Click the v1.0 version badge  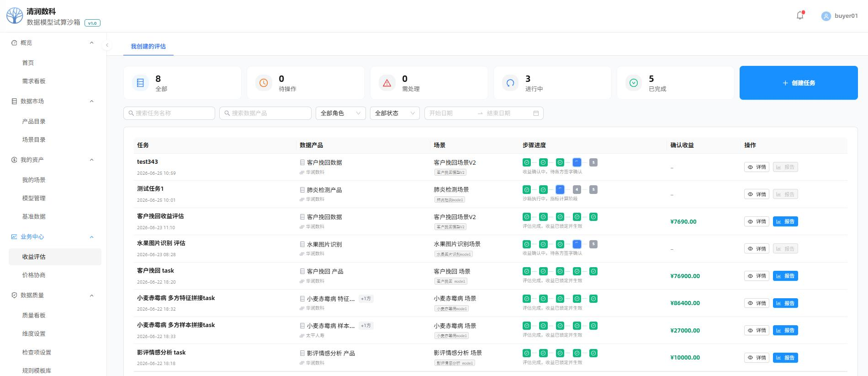tap(92, 23)
